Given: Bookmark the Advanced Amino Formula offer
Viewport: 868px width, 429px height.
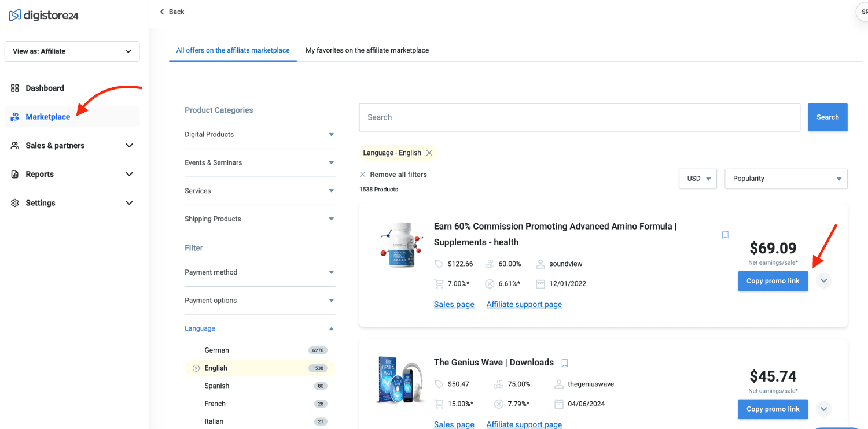Looking at the screenshot, I should (x=725, y=235).
